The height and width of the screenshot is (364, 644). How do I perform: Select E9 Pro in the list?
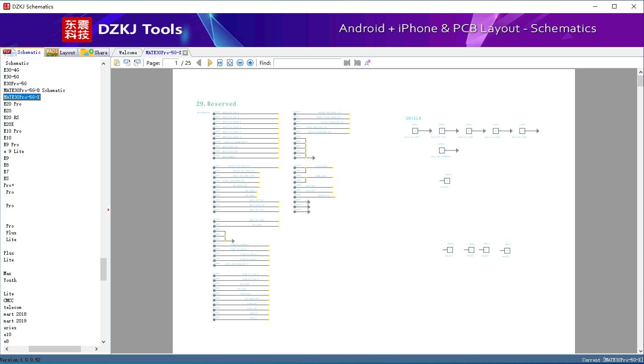tap(11, 144)
